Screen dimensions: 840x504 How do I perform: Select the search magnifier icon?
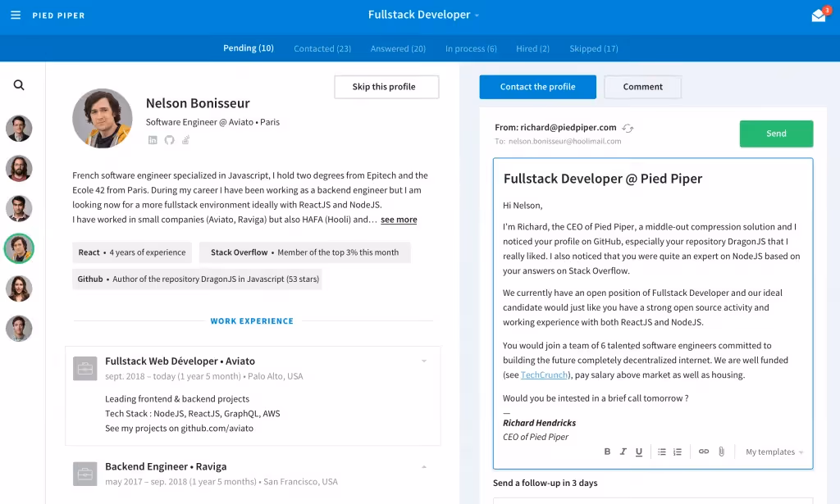pos(20,84)
